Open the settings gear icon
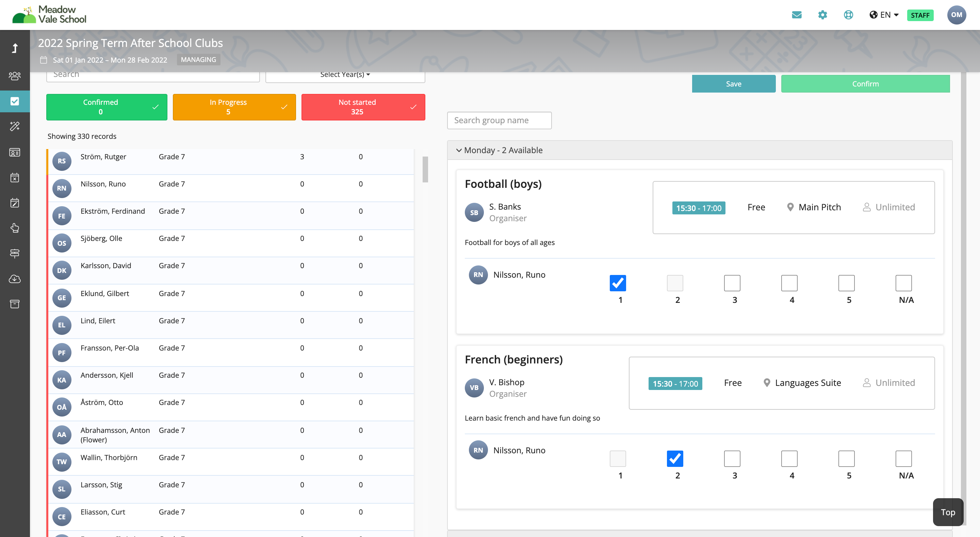The image size is (980, 537). tap(822, 15)
